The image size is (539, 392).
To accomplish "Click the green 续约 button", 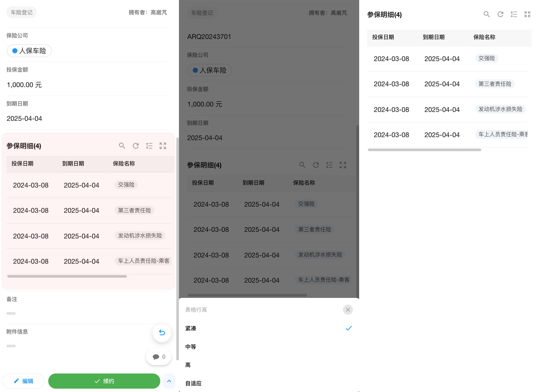I will point(104,381).
